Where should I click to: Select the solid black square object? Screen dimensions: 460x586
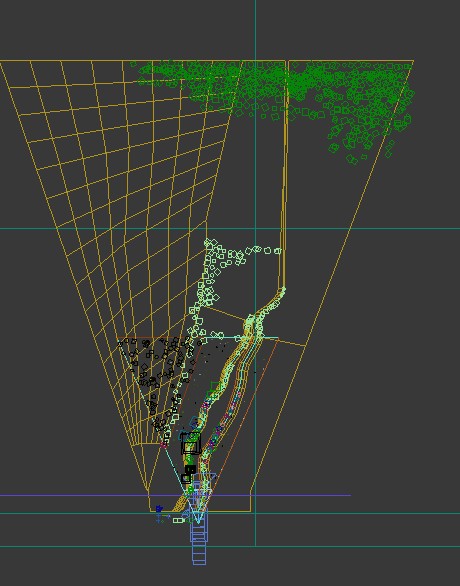pyautogui.click(x=191, y=469)
